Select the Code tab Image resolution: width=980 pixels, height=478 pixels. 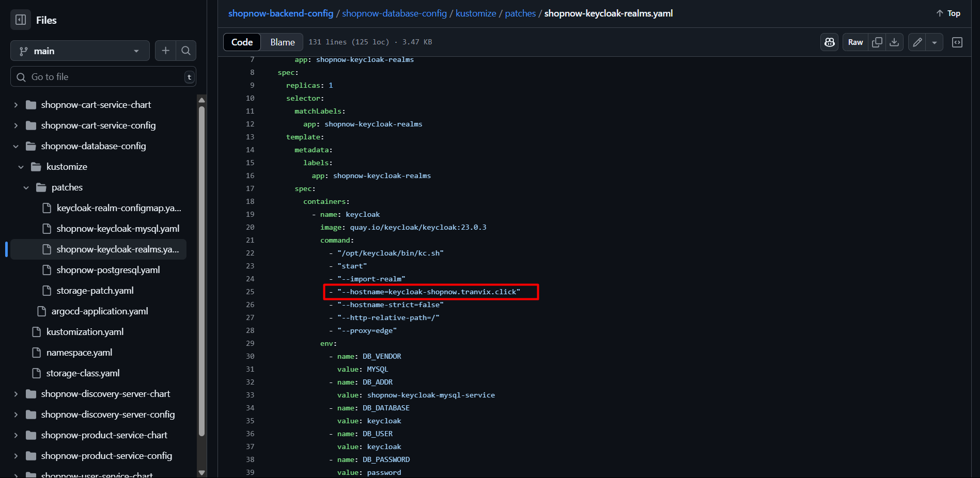[x=242, y=42]
